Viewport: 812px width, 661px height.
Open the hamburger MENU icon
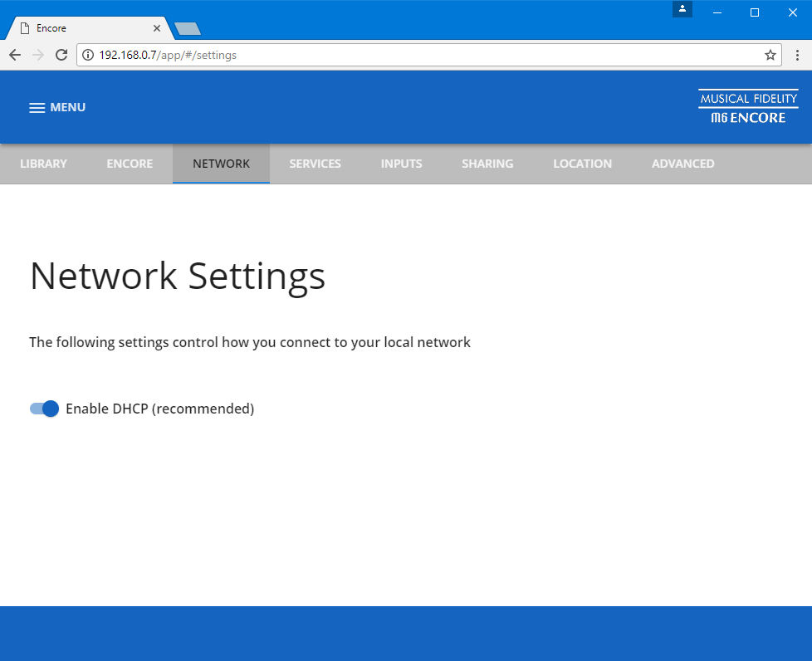[x=37, y=108]
